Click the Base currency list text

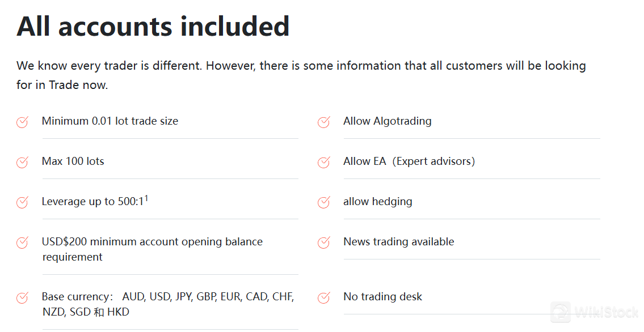click(167, 304)
